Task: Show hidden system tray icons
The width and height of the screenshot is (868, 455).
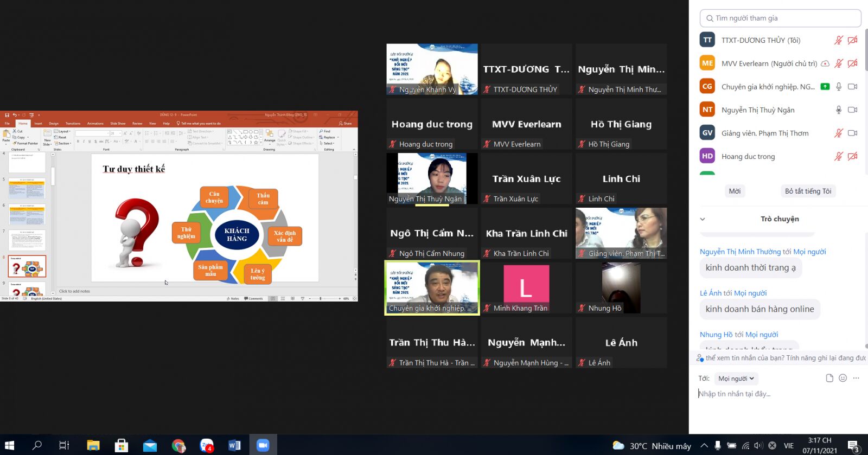Action: pos(704,446)
